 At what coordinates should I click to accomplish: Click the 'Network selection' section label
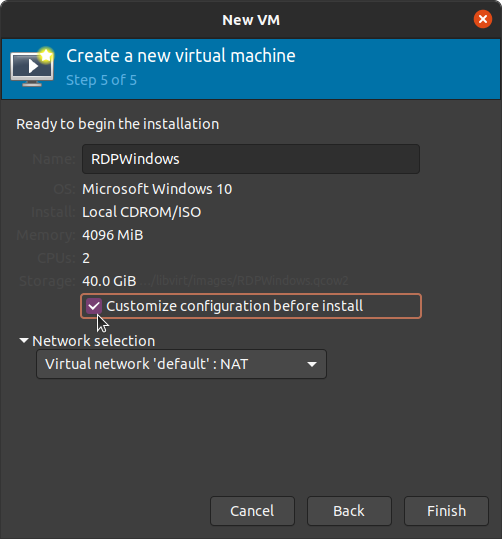(94, 341)
